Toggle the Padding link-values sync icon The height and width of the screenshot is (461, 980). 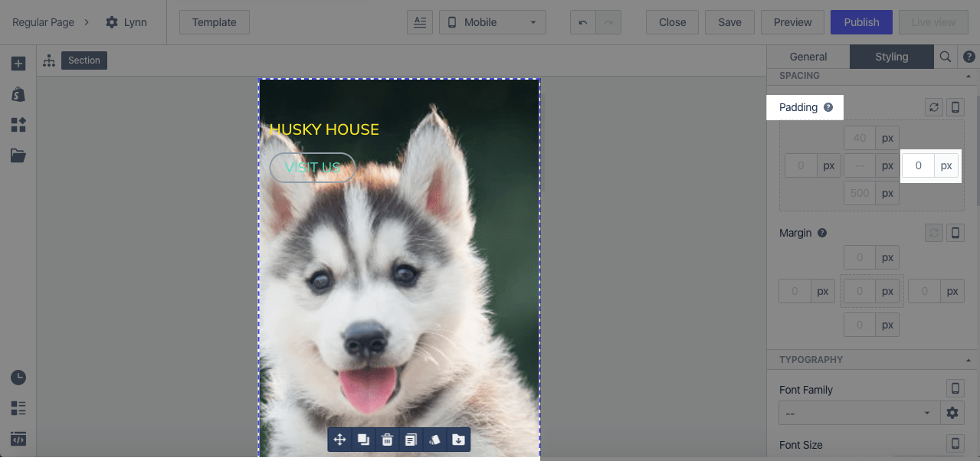click(x=933, y=107)
